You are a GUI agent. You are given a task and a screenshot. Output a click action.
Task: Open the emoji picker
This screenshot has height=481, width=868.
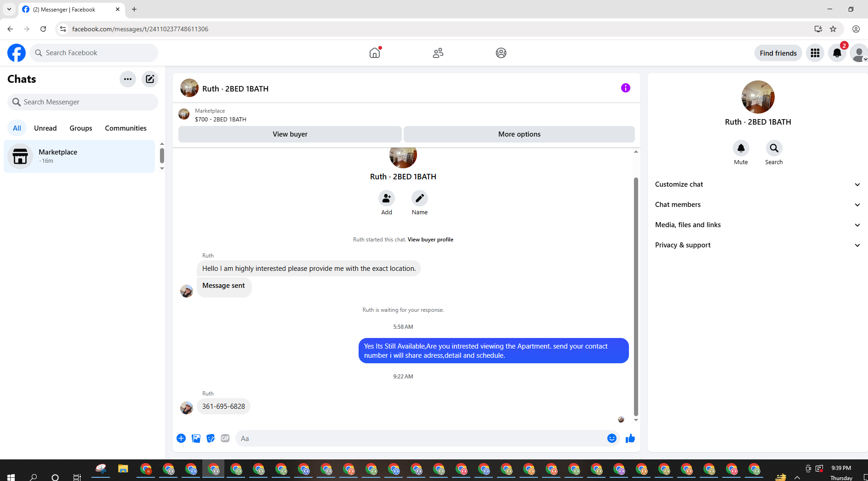[x=612, y=438]
